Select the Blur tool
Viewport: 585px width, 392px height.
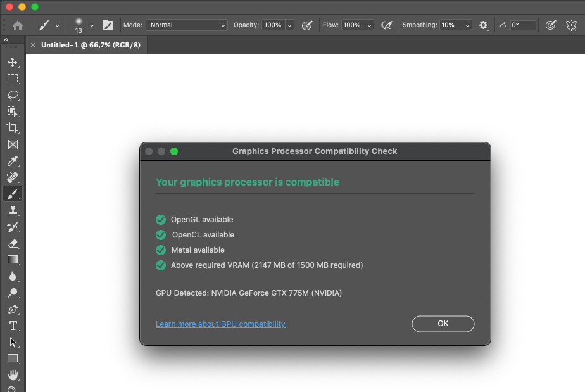[13, 276]
